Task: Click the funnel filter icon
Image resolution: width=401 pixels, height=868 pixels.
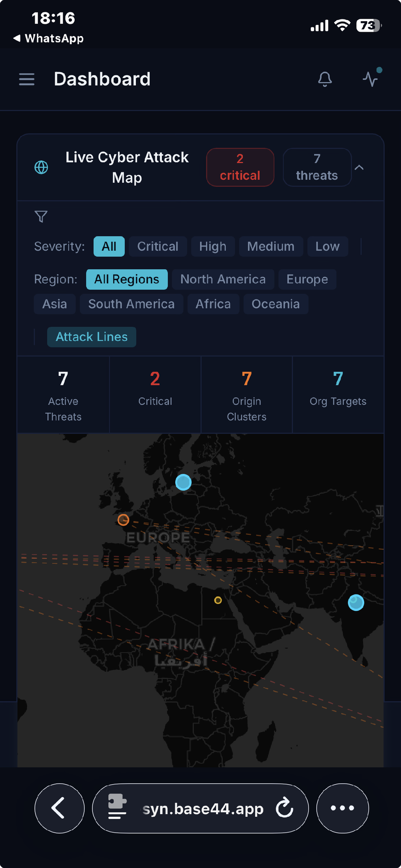Action: (x=41, y=216)
